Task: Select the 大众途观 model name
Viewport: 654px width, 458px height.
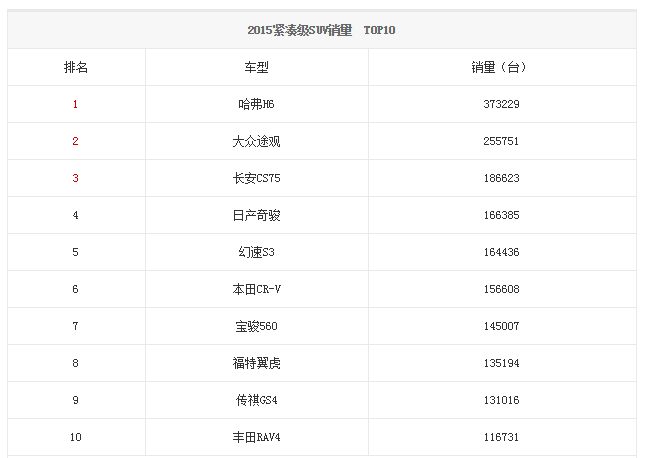Action: [x=256, y=141]
